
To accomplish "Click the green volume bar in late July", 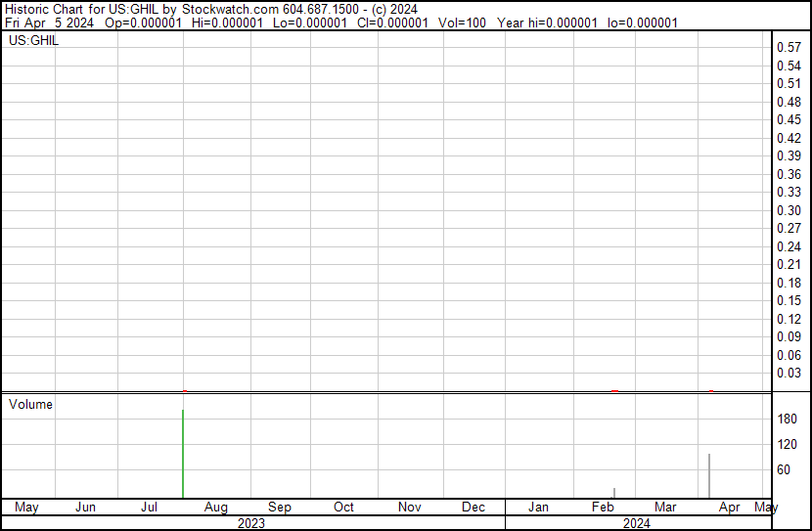I will click(183, 454).
